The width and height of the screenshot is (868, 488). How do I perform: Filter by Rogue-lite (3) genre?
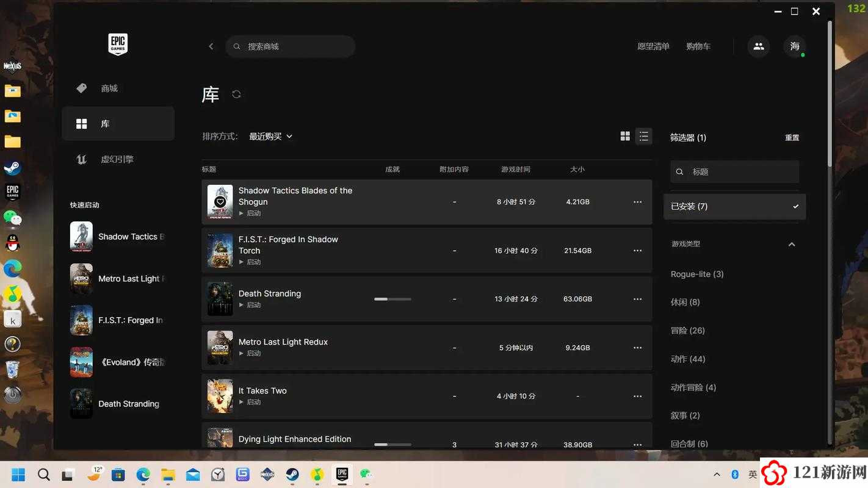click(x=697, y=274)
